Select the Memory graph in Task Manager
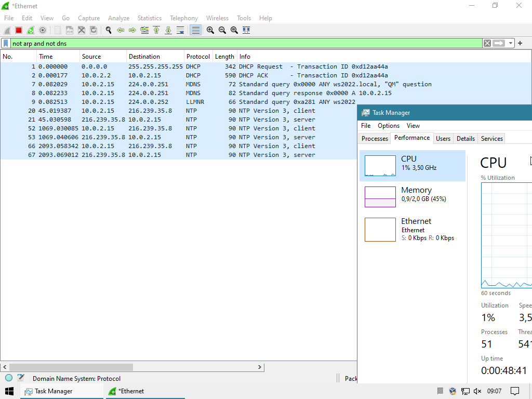532x399 pixels. [x=412, y=197]
